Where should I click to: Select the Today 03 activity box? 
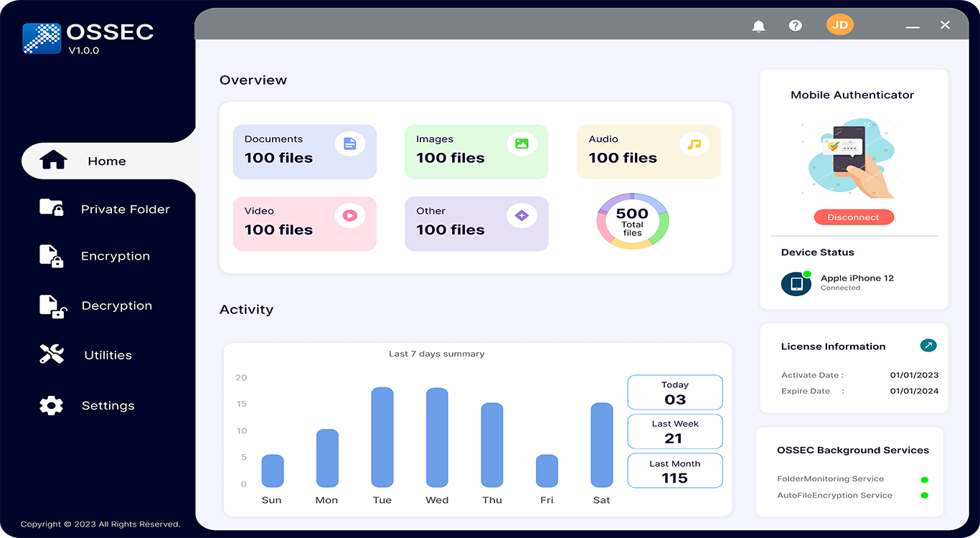(x=675, y=392)
